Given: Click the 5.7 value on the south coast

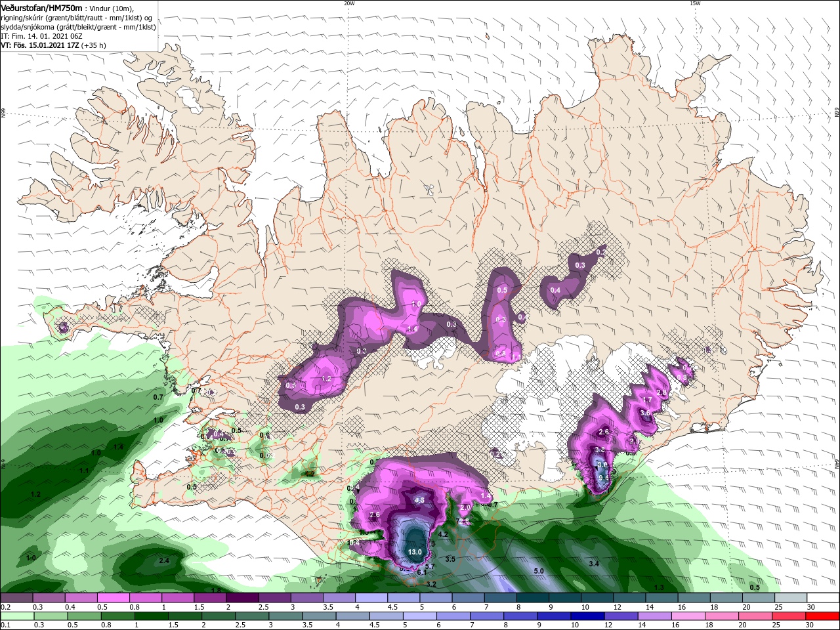Looking at the screenshot, I should (x=430, y=566).
